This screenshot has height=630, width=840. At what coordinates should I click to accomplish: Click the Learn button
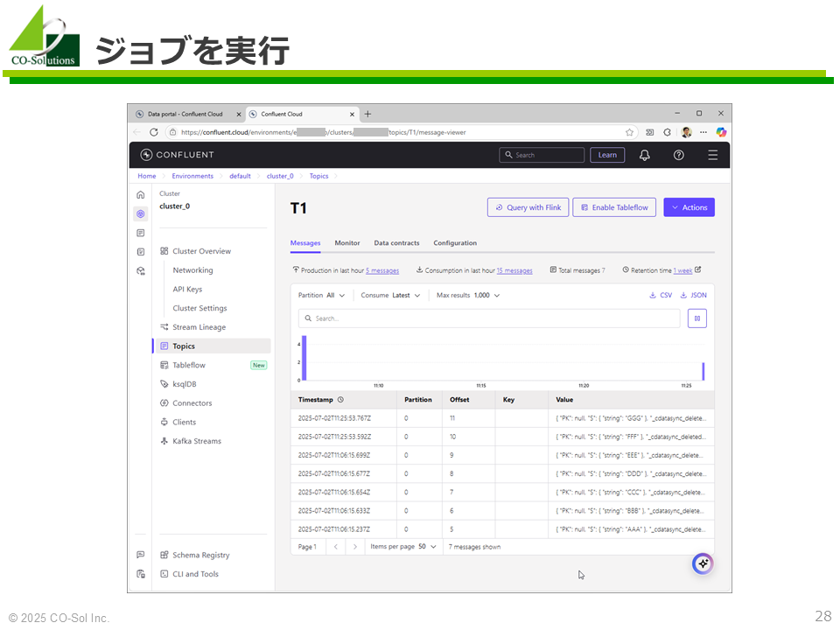coord(607,155)
